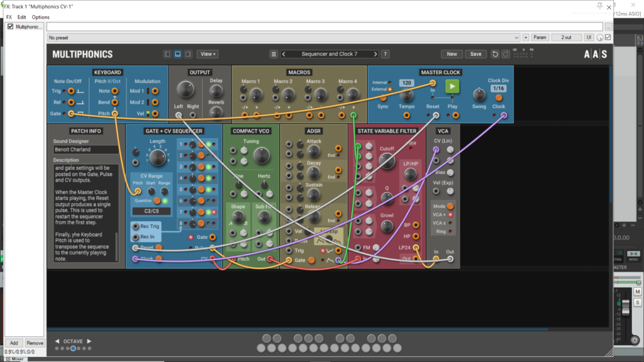
Task: Click the Mod 1 output jack
Action: click(x=155, y=91)
